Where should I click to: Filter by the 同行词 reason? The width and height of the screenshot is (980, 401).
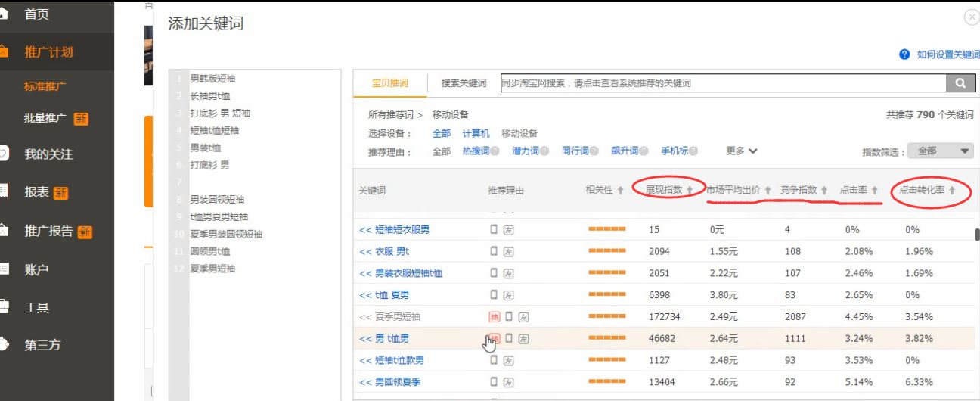pyautogui.click(x=575, y=151)
